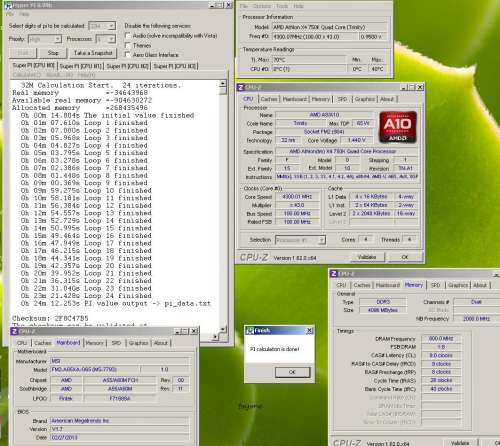Click OK in the top CPU-Z window
The width and height of the screenshot is (500, 446).
point(405,257)
